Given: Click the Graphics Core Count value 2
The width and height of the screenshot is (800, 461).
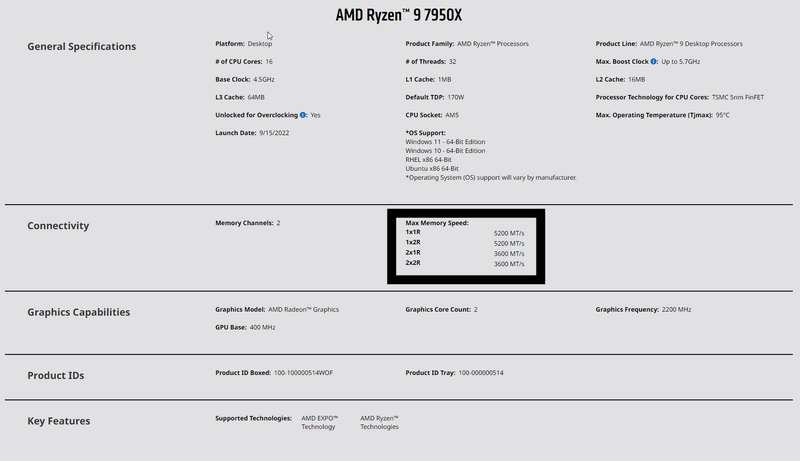Looking at the screenshot, I should pos(476,310).
